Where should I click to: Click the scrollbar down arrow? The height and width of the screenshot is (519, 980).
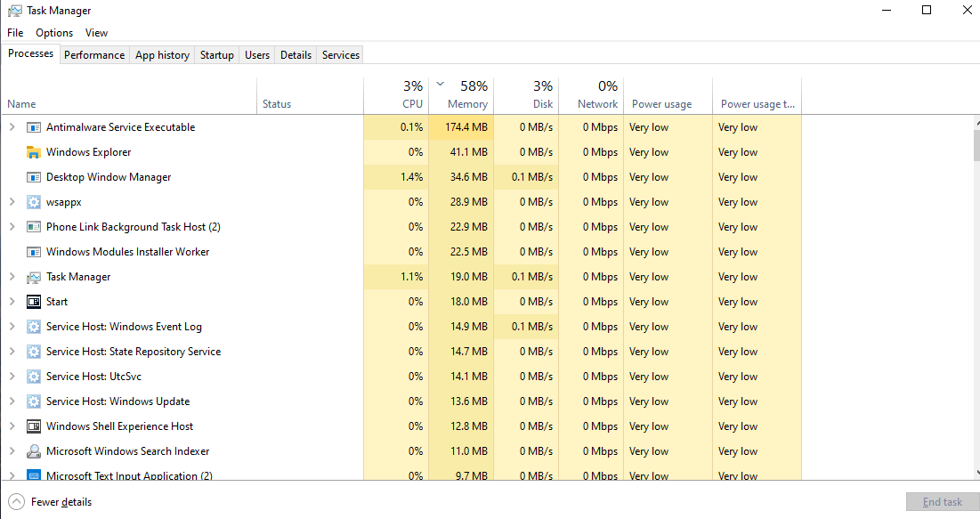pos(976,474)
